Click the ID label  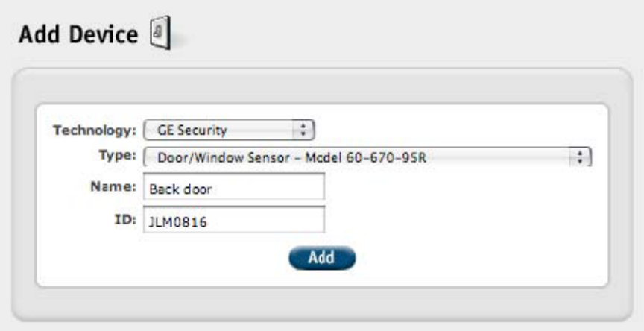pyautogui.click(x=124, y=219)
